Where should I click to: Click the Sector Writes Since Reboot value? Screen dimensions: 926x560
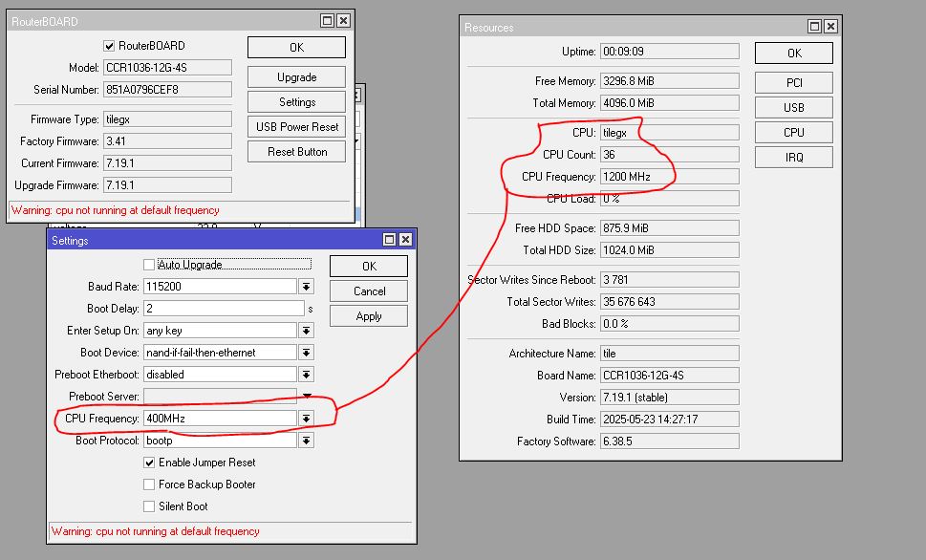pos(670,279)
